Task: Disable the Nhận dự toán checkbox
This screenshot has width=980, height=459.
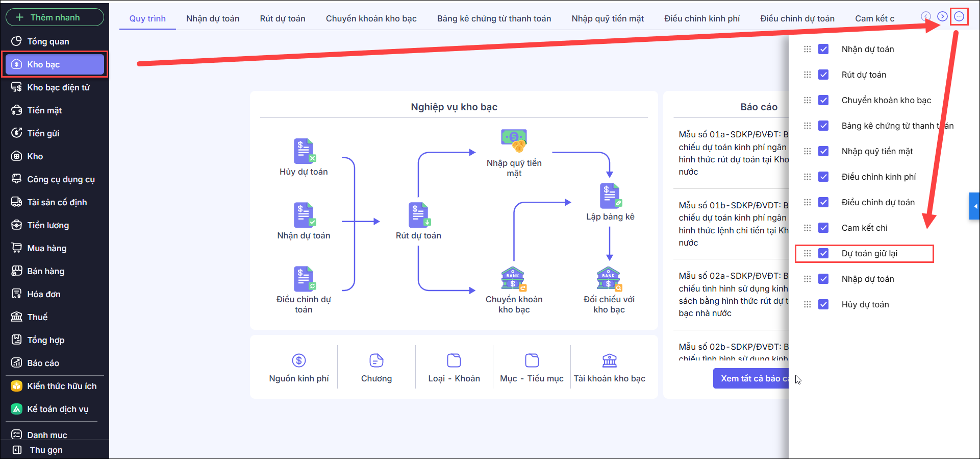Action: point(823,49)
